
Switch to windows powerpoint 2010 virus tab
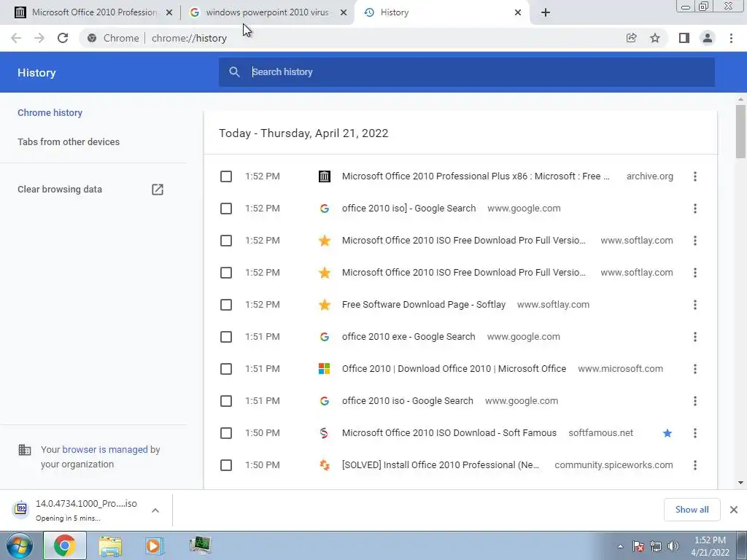pyautogui.click(x=267, y=12)
